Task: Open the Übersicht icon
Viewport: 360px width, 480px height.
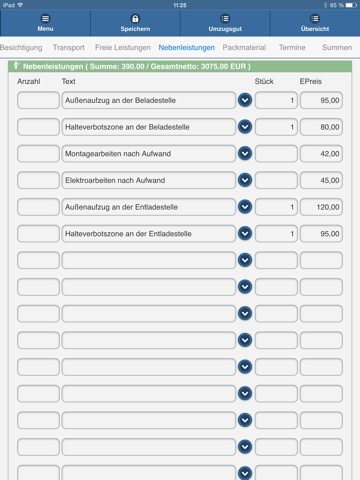Action: (315, 19)
